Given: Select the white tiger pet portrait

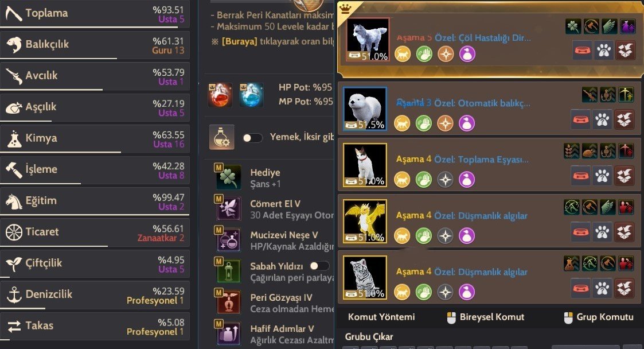Looking at the screenshot, I should [365, 277].
